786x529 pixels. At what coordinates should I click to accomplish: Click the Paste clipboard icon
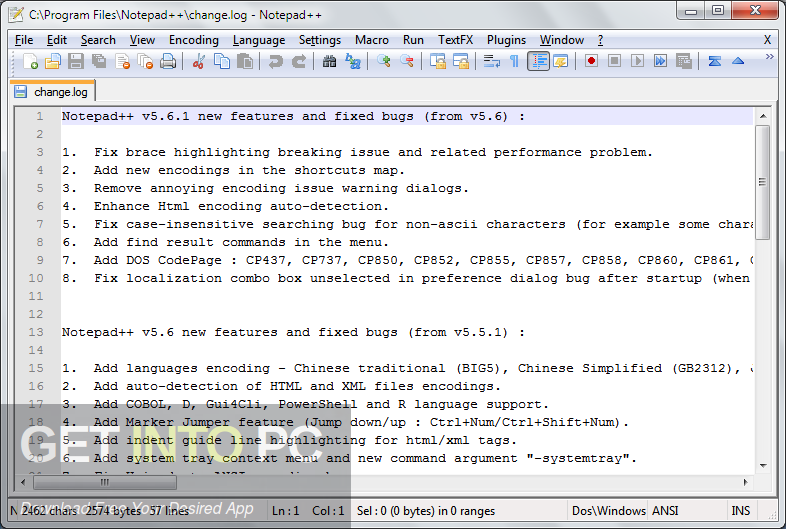(x=245, y=61)
